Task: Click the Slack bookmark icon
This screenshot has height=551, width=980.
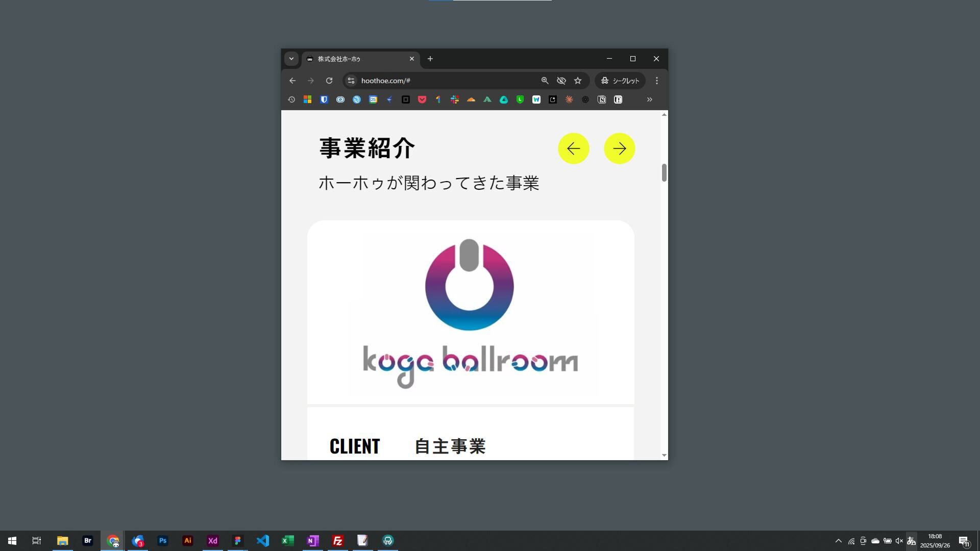Action: pos(454,100)
